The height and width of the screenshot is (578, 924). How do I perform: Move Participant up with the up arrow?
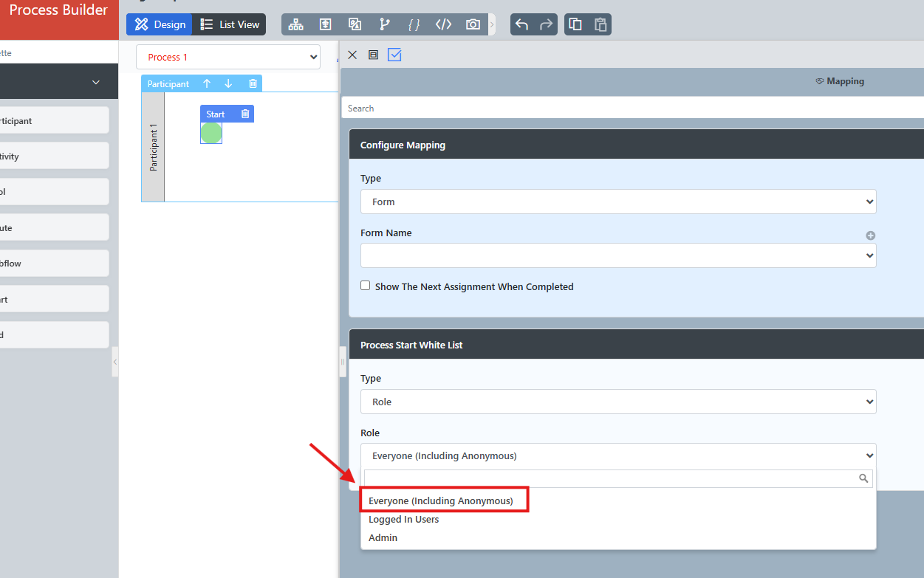click(x=207, y=83)
